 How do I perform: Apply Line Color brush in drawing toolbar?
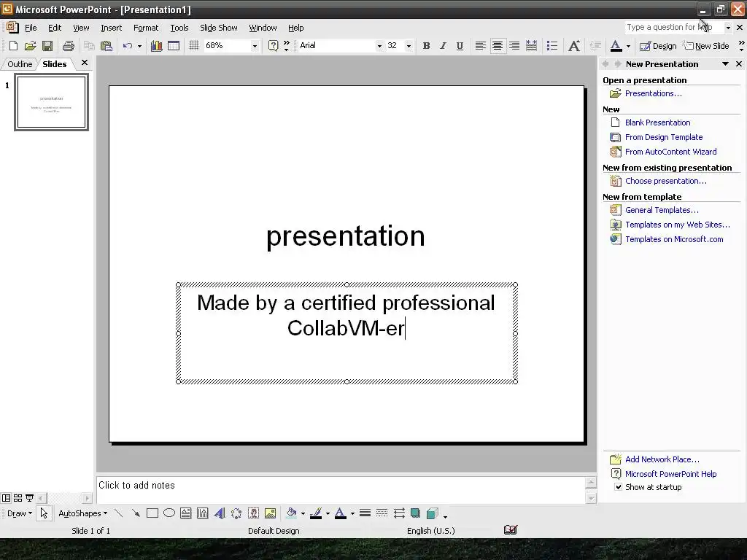(x=316, y=513)
